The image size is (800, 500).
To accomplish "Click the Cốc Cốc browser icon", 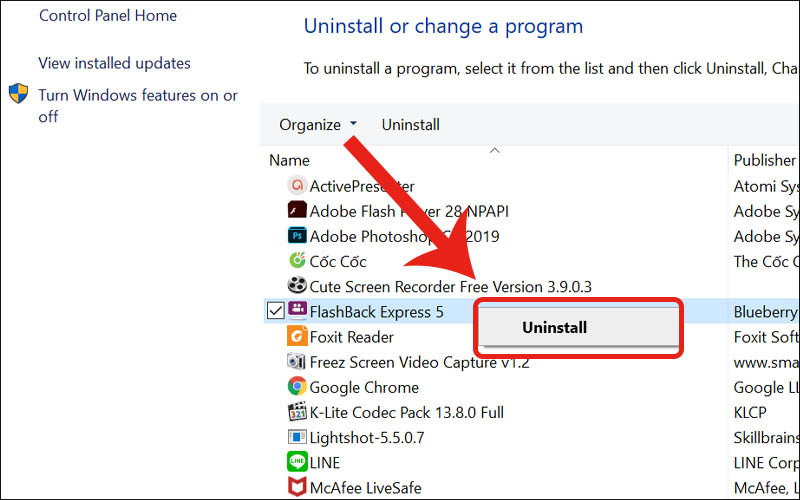I will 296,261.
